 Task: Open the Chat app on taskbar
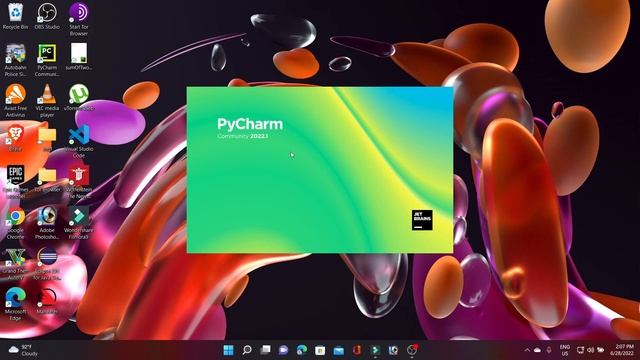click(283, 350)
